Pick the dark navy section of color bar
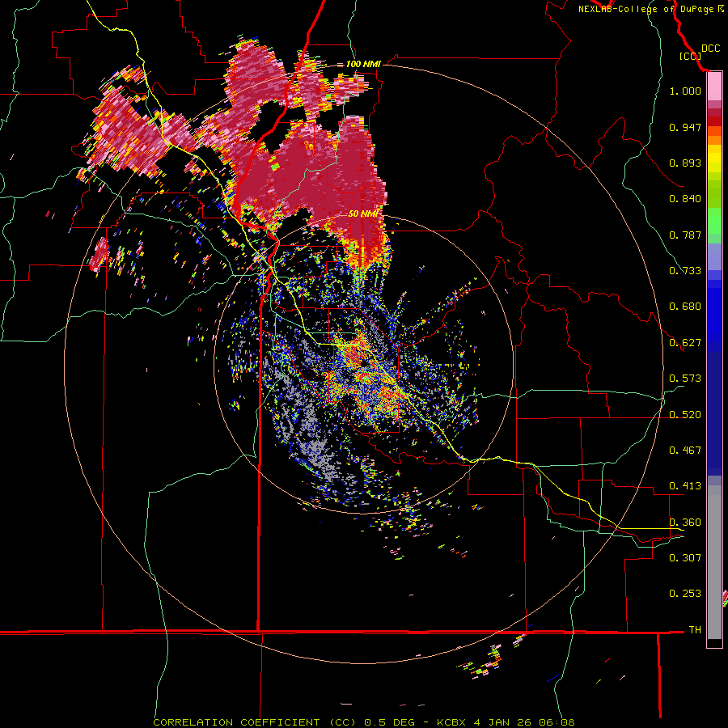This screenshot has height=728, width=728. (x=714, y=413)
